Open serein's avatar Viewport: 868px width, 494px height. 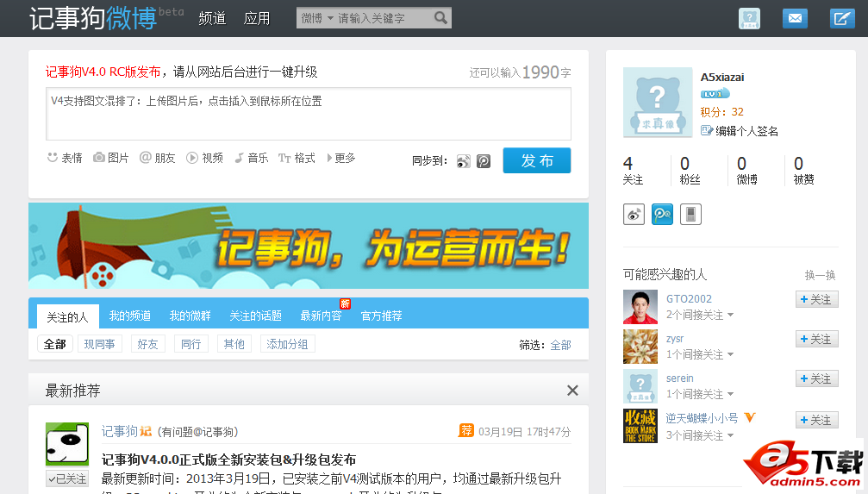pyautogui.click(x=640, y=386)
